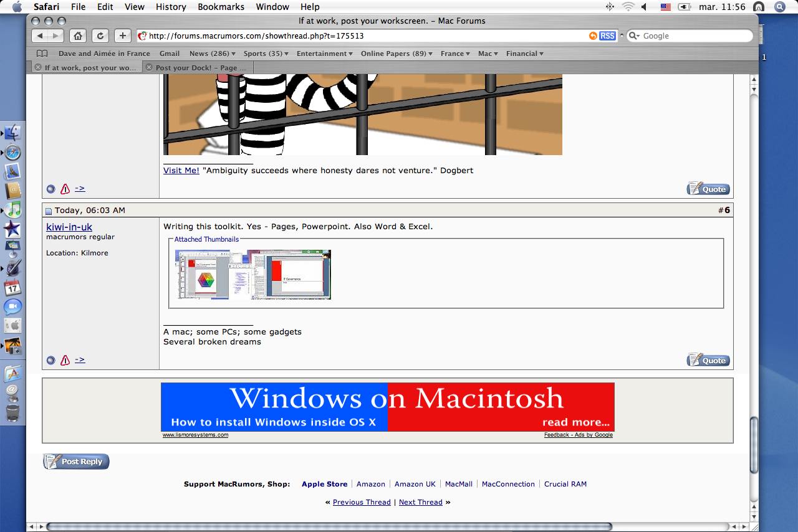Open the iMovie star Dock icon
The width and height of the screenshot is (798, 532).
[13, 229]
